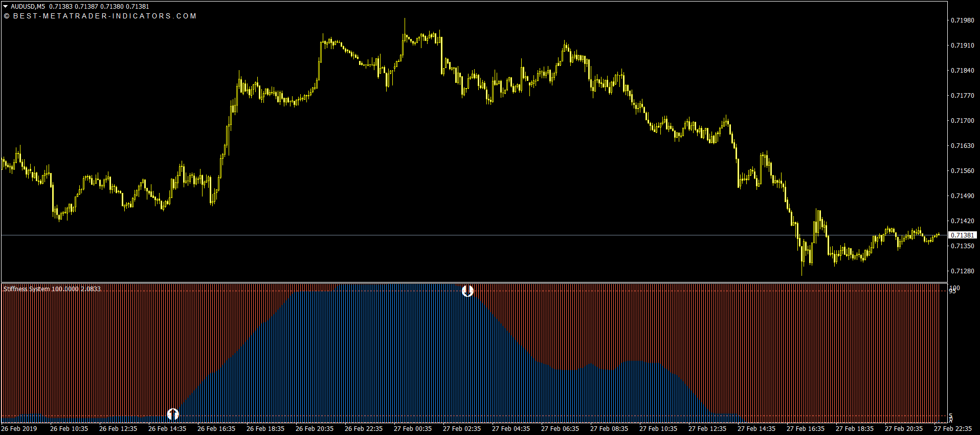Click the 26 Feb 22:35 time label
Viewport: 980px width, 435px height.
[364, 429]
